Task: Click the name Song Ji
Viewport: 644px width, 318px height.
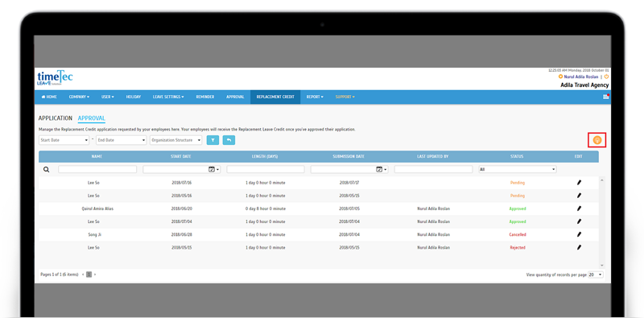Action: pyautogui.click(x=94, y=234)
